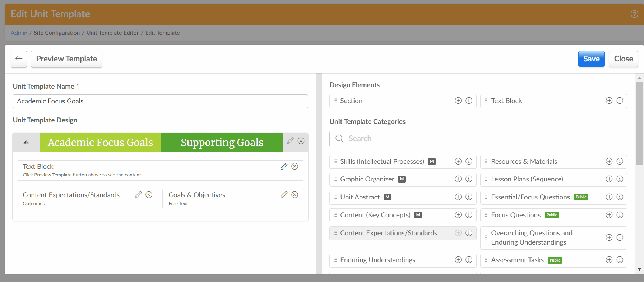This screenshot has width=644, height=282.
Task: Click the Unit Template Categories search field
Action: (478, 139)
